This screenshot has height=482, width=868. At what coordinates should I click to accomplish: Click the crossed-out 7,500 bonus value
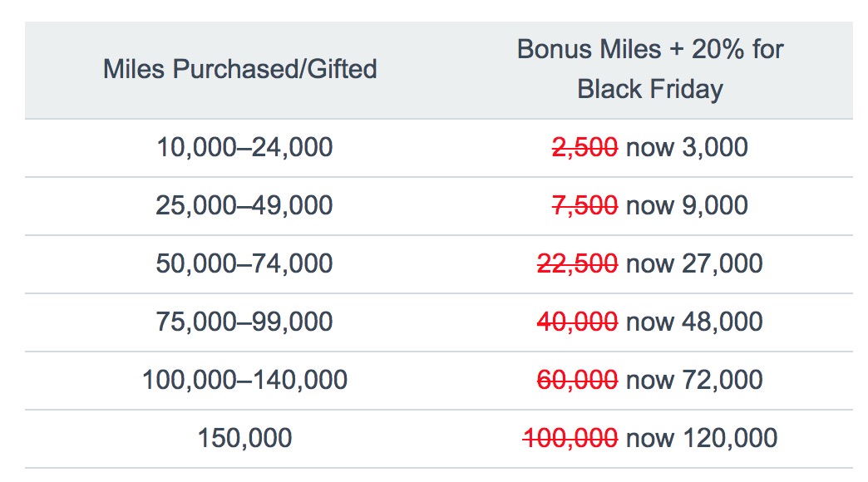(584, 205)
